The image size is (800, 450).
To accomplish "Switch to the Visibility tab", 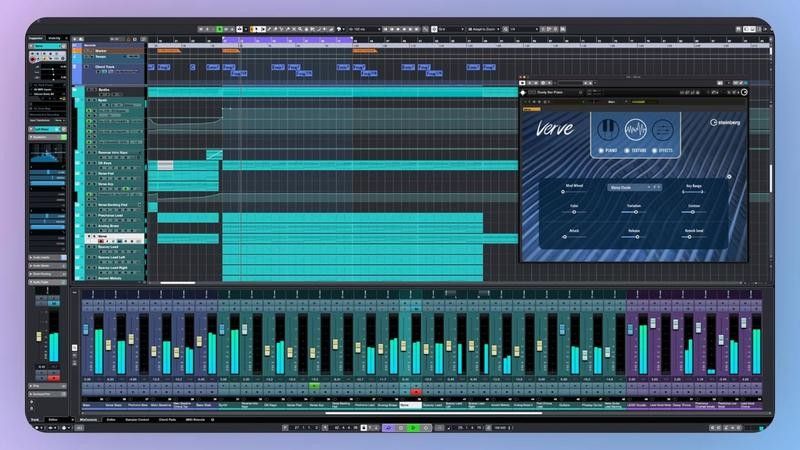I will click(55, 38).
